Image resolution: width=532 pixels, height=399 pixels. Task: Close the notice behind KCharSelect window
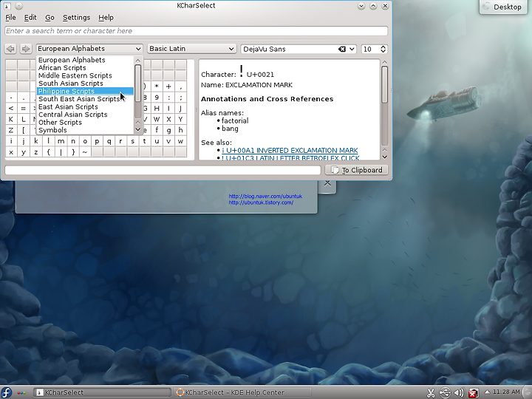pos(327,183)
